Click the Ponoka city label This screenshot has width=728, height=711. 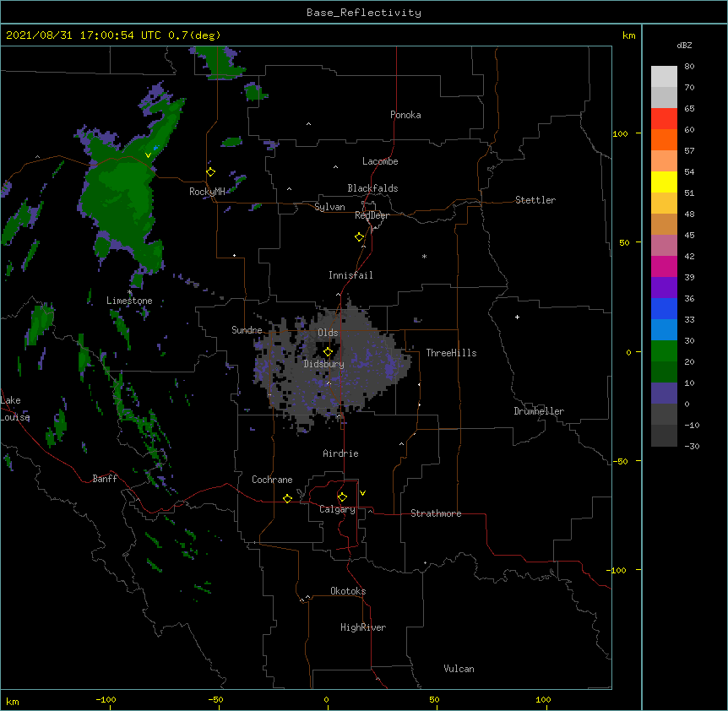point(405,115)
